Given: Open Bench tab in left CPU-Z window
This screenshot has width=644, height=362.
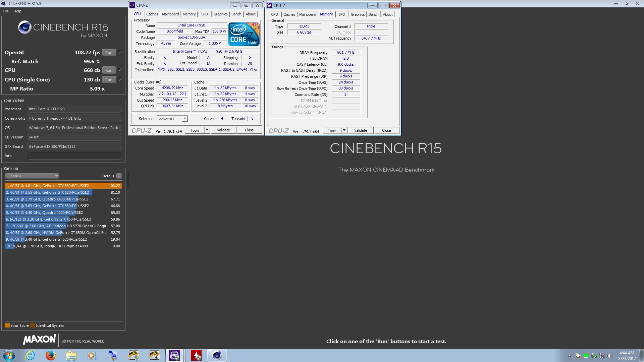Looking at the screenshot, I should tap(236, 14).
